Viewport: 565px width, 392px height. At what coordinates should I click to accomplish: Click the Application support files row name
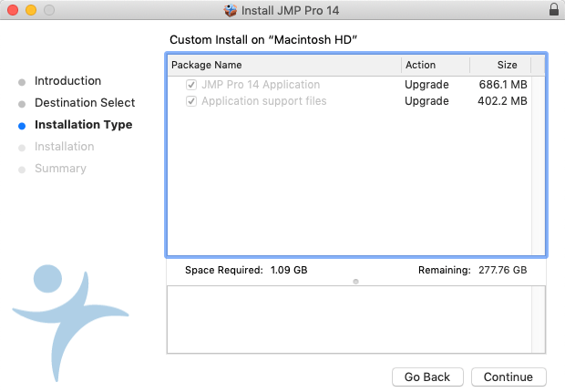tap(263, 101)
